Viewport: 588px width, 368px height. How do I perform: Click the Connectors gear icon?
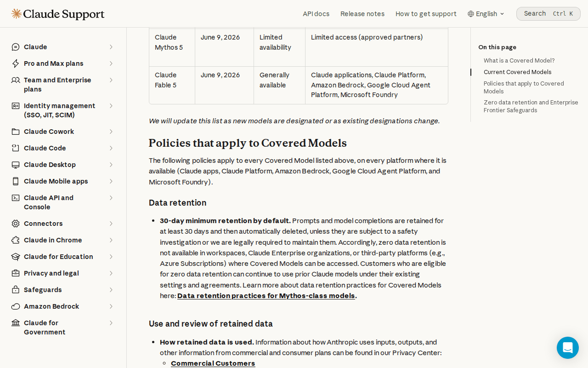[x=16, y=224]
